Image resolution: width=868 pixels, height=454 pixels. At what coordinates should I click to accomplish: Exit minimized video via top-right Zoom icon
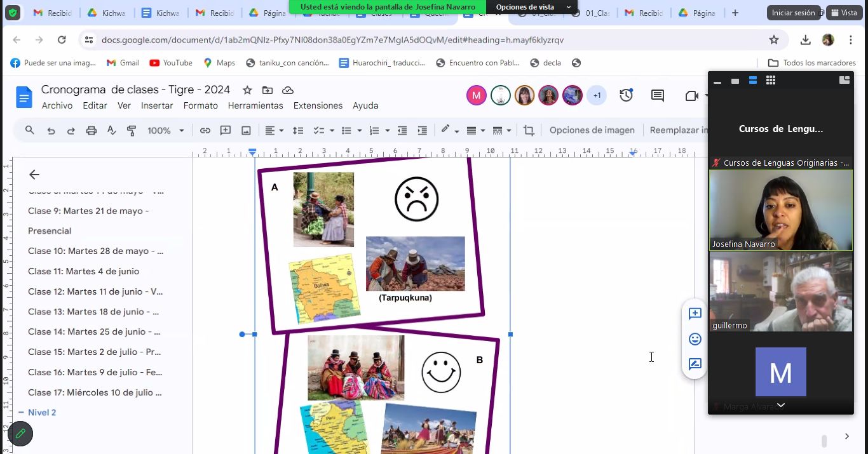pyautogui.click(x=844, y=80)
